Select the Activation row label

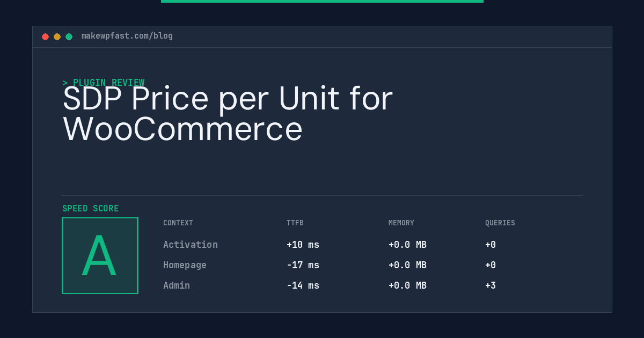click(191, 245)
